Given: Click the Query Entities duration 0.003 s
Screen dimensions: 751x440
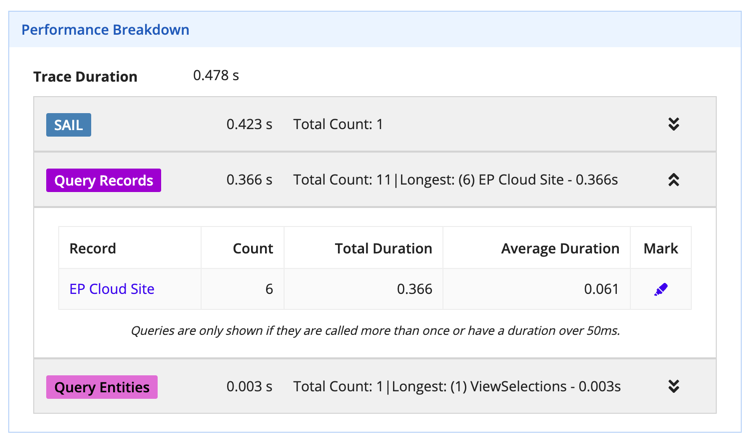Looking at the screenshot, I should 249,386.
